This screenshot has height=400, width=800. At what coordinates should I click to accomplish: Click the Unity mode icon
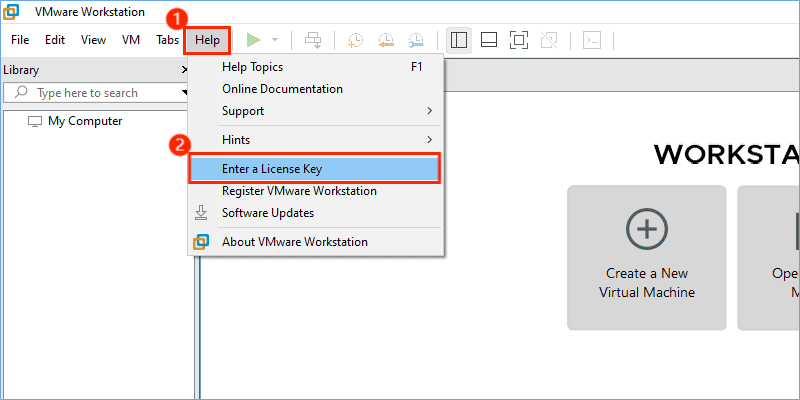(549, 40)
